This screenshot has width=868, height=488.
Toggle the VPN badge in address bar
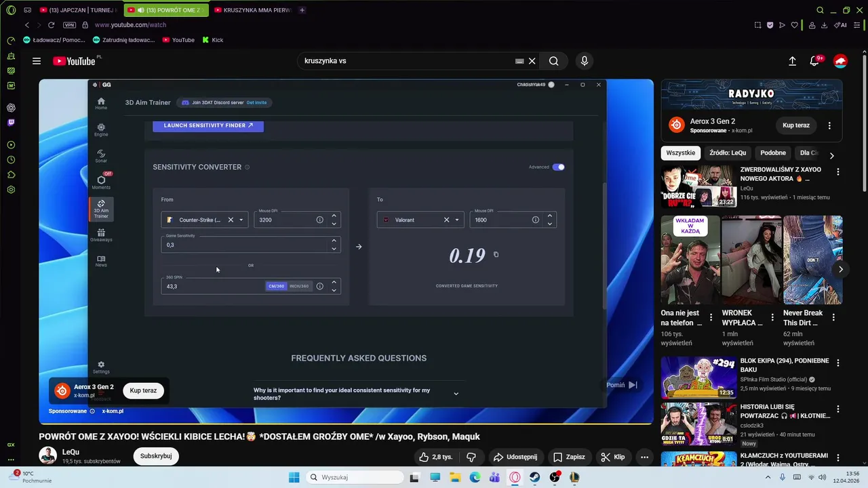click(69, 25)
